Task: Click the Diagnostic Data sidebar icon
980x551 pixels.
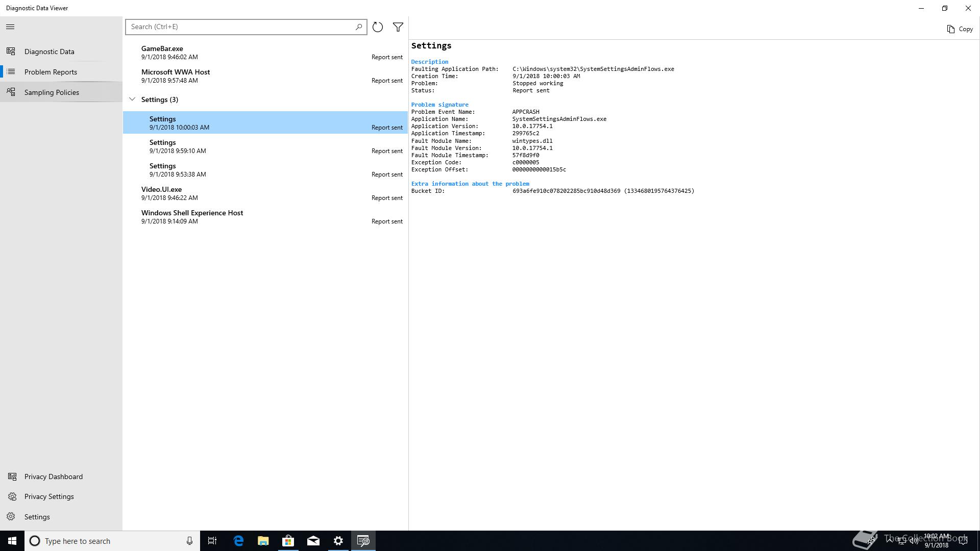Action: [x=11, y=51]
